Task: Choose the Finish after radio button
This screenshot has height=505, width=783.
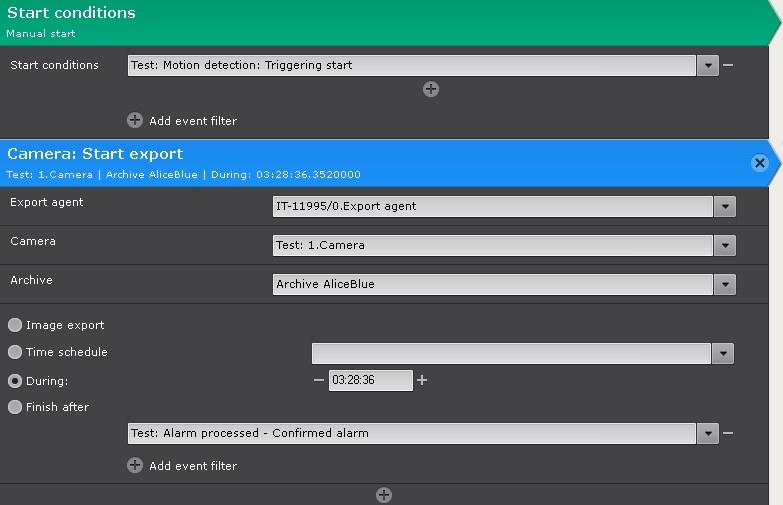Action: [x=15, y=407]
